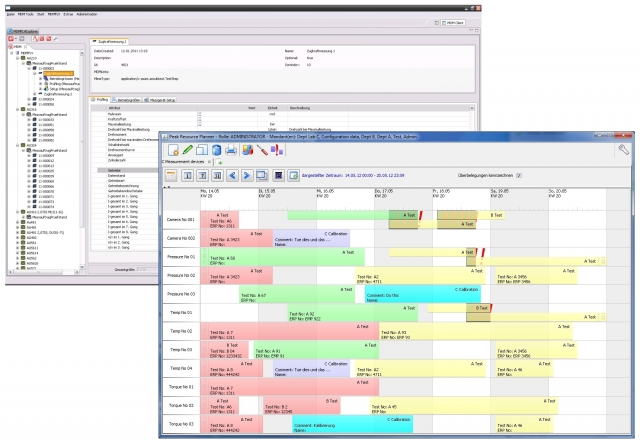Select the highlighted Zugkraftmessung item in tree
This screenshot has width=640, height=447.
point(58,73)
